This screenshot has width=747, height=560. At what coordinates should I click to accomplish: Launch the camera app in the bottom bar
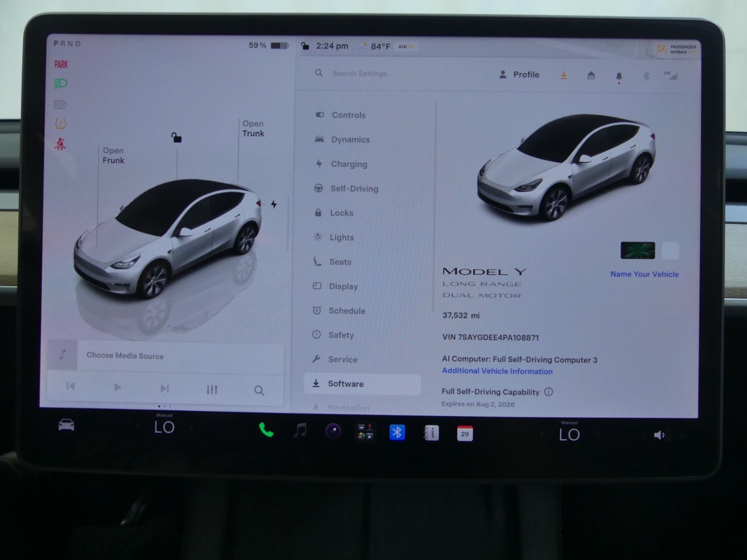[x=333, y=431]
